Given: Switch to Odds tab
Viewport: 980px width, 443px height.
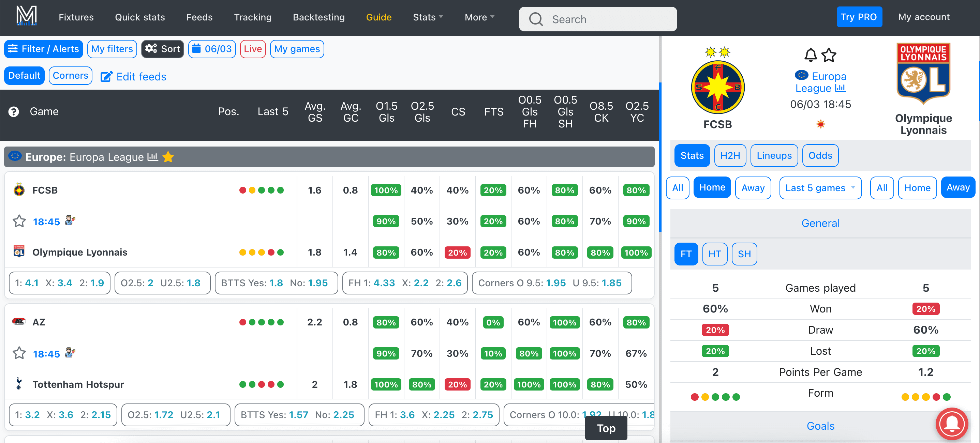Looking at the screenshot, I should [820, 155].
